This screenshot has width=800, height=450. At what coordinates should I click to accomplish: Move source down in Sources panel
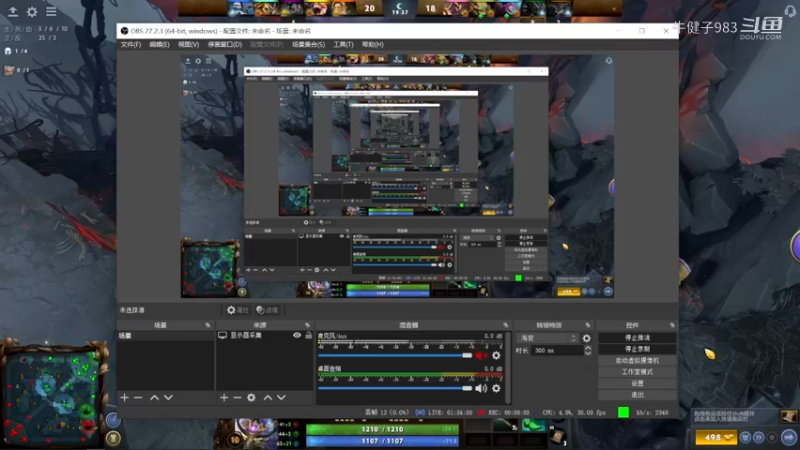point(281,397)
